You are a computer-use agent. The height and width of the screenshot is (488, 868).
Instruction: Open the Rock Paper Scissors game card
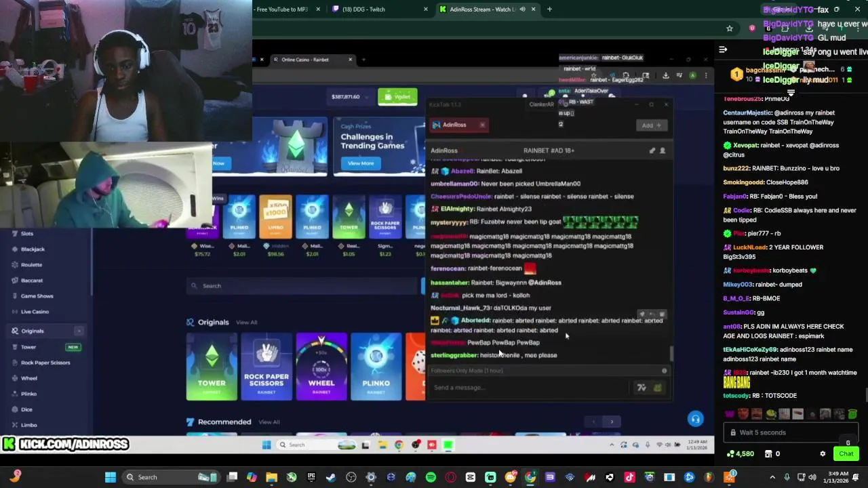tap(267, 367)
